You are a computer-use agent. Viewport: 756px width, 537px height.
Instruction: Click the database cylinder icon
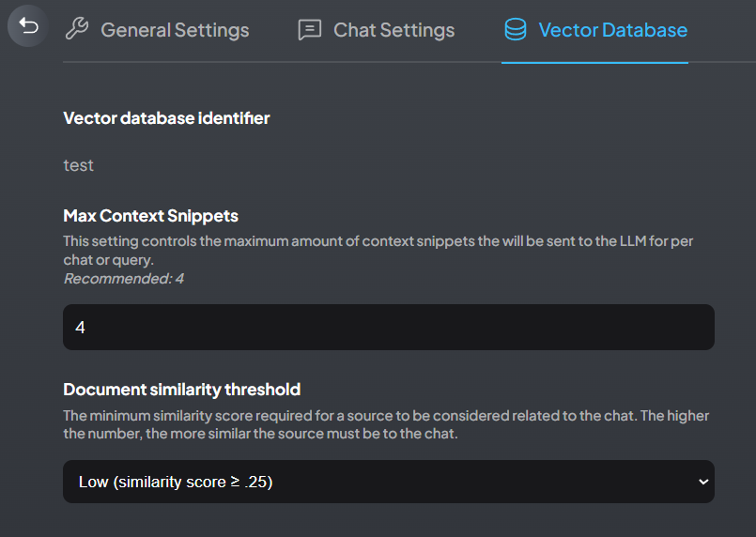coord(515,30)
